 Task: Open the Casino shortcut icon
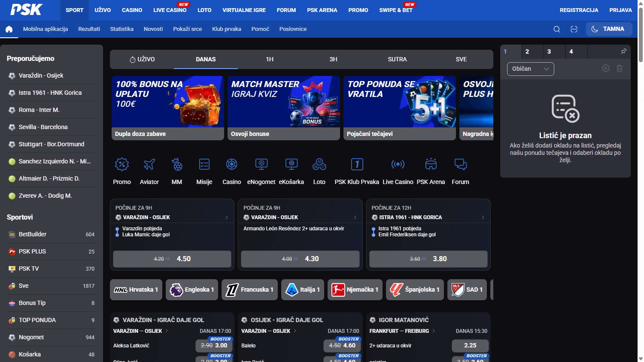[x=232, y=164]
